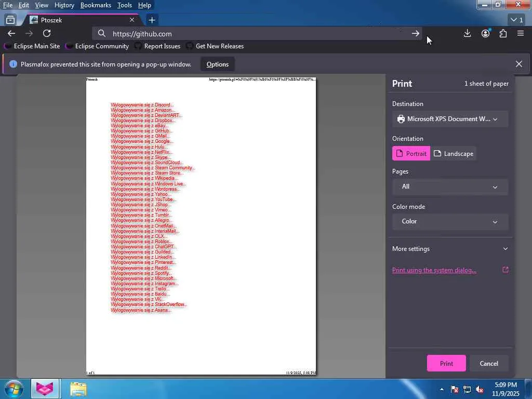
Task: Open the Extensions puzzle icon
Action: point(503,33)
